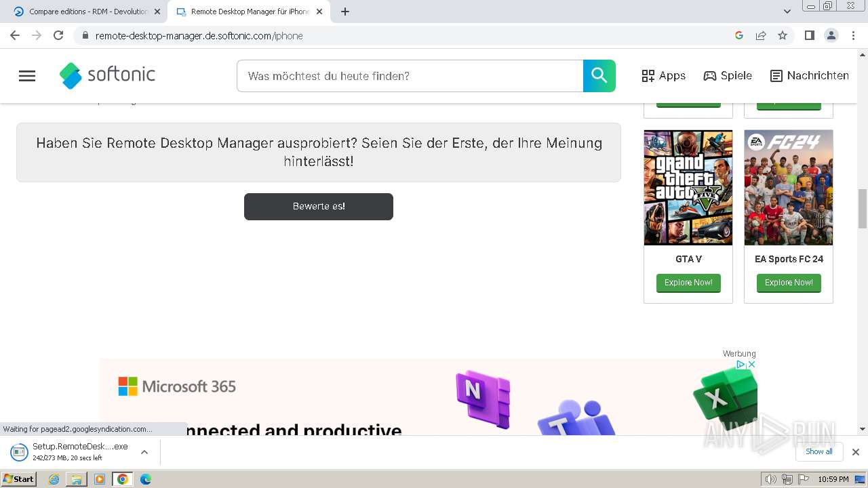Open the Windows Start menu
The height and width of the screenshot is (488, 868).
point(19,479)
